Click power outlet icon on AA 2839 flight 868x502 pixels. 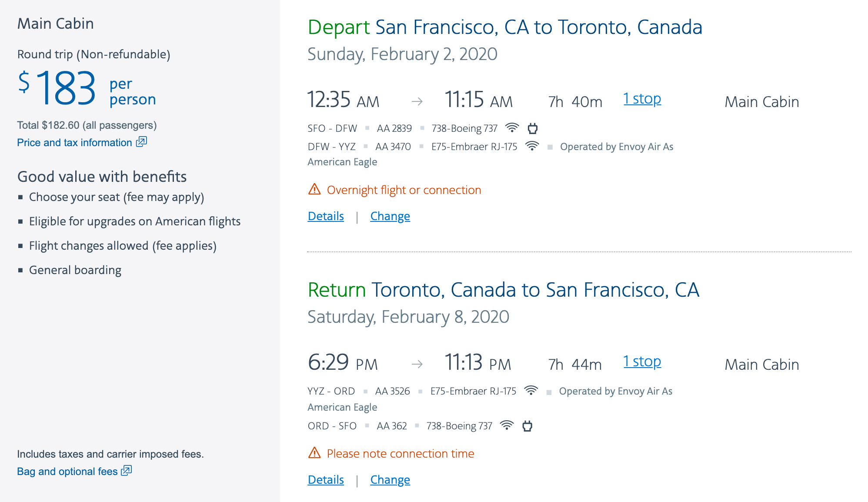[x=532, y=128]
